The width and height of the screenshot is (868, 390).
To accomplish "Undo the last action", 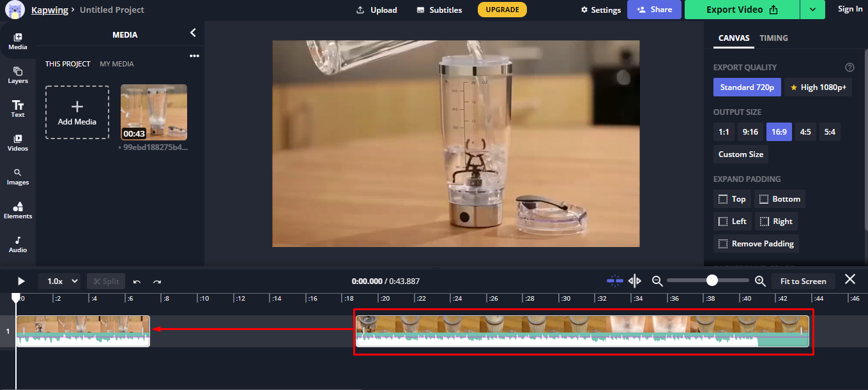I will 137,281.
